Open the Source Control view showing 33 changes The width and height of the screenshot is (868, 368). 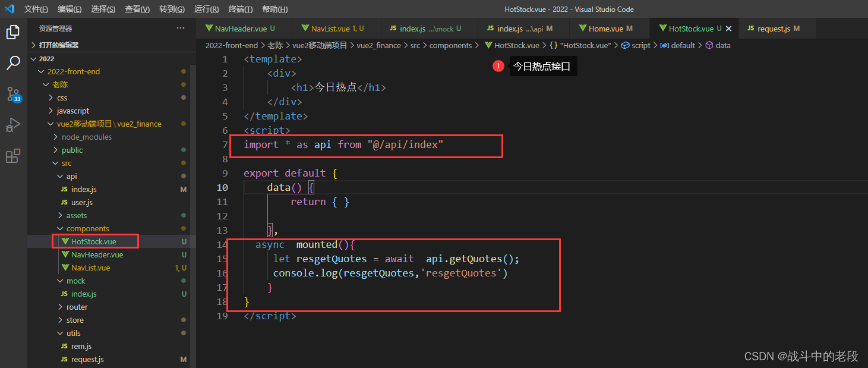(x=13, y=94)
